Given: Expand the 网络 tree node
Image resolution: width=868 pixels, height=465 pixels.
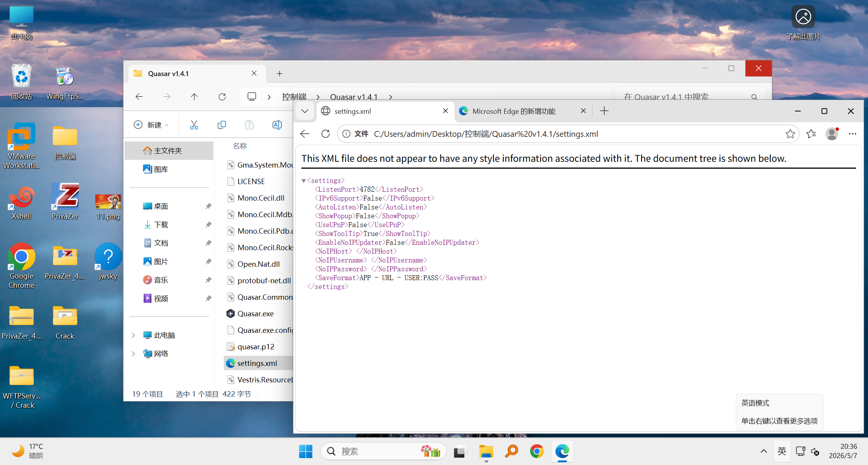Looking at the screenshot, I should click(x=133, y=354).
